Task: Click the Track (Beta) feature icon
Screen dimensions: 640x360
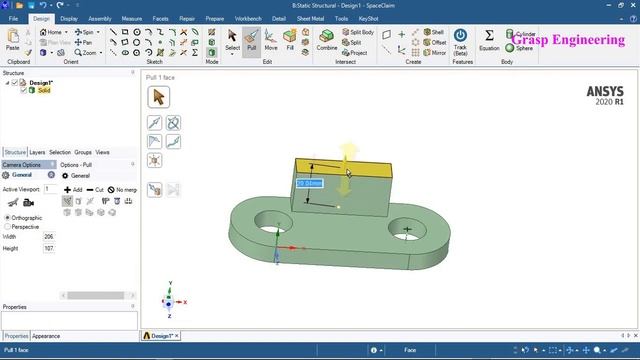Action: 460,41
